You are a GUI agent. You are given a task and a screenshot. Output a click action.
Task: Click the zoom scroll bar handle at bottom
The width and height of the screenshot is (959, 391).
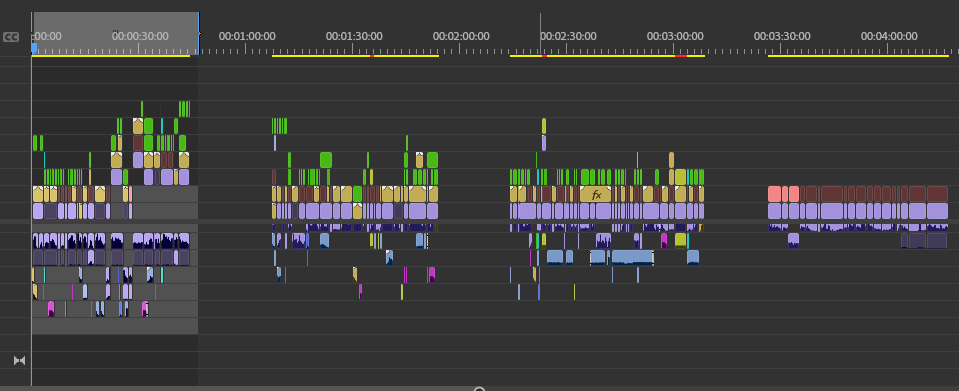[x=480, y=389]
